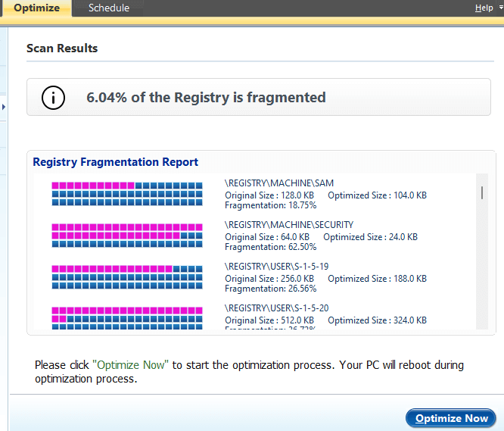Click the fragmentation report scrollbar thumb
The width and height of the screenshot is (504, 431).
[482, 192]
